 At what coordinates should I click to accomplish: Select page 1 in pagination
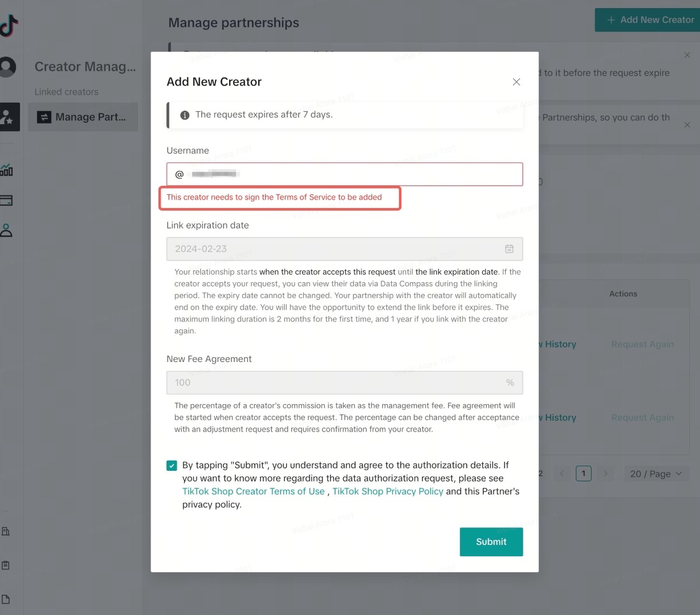[x=583, y=474]
